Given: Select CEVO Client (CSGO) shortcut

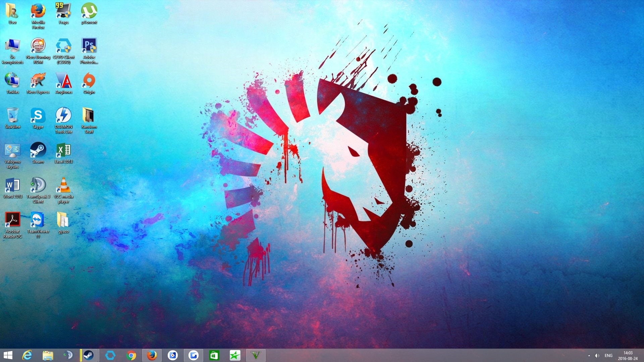Looking at the screenshot, I should [x=63, y=46].
